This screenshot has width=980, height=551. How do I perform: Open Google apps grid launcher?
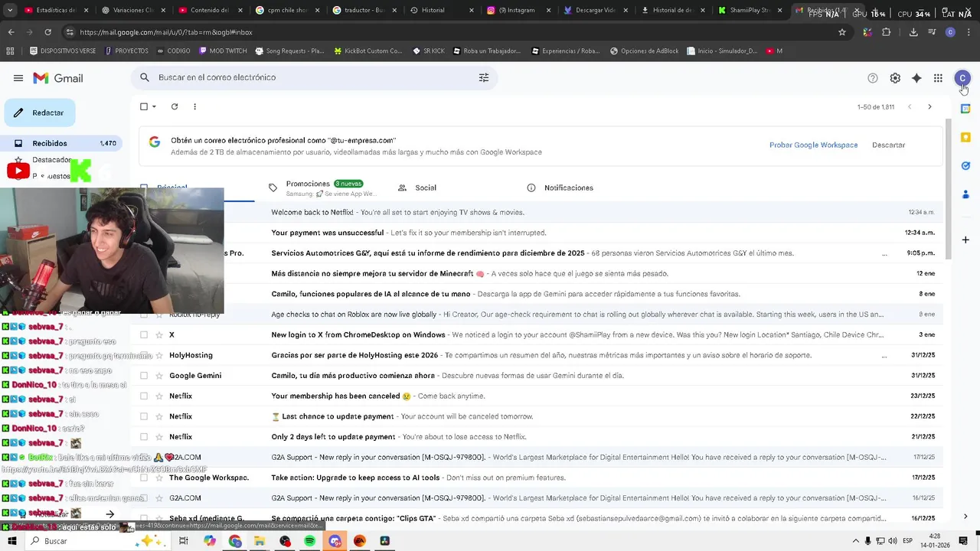938,78
